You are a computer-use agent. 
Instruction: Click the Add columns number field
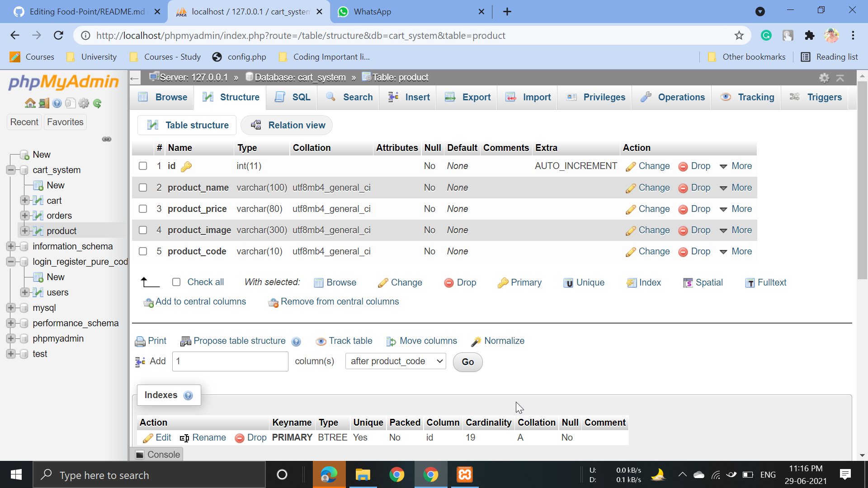tap(230, 361)
